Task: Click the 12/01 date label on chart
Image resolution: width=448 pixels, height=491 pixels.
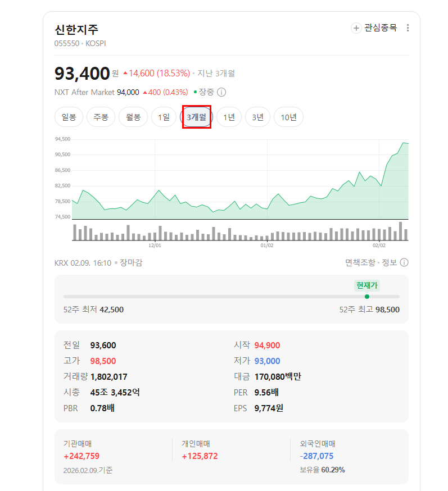Action: tap(155, 245)
